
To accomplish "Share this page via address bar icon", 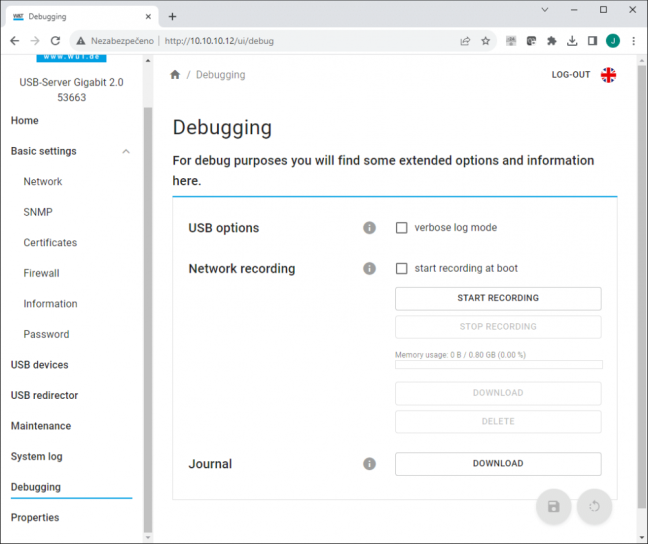I will tap(465, 41).
